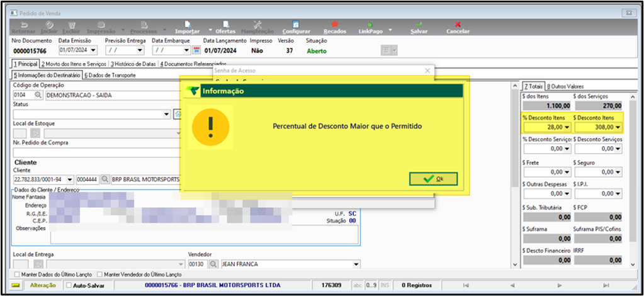Open Histórico de Datas tab
The image size is (644, 296).
coord(133,64)
